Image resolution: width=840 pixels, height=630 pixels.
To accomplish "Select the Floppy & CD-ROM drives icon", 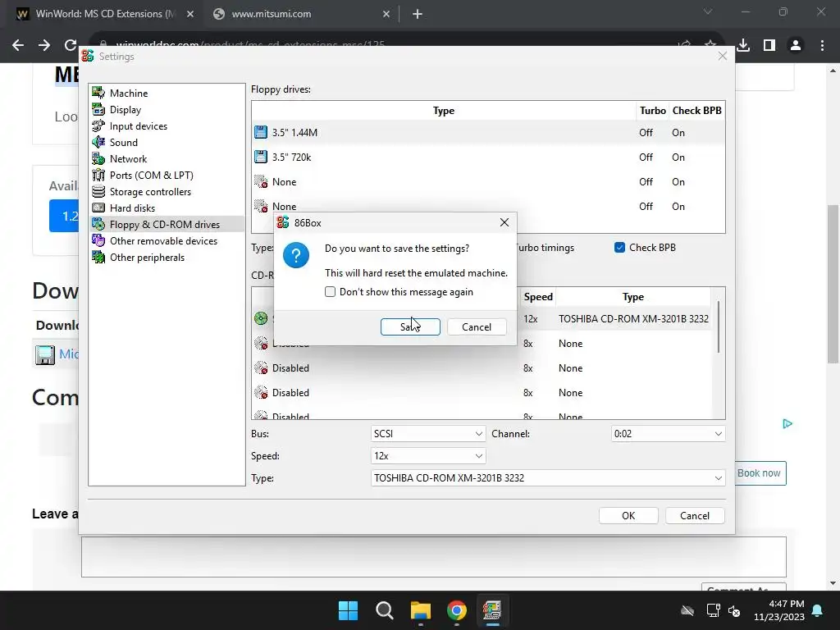I will tap(98, 224).
